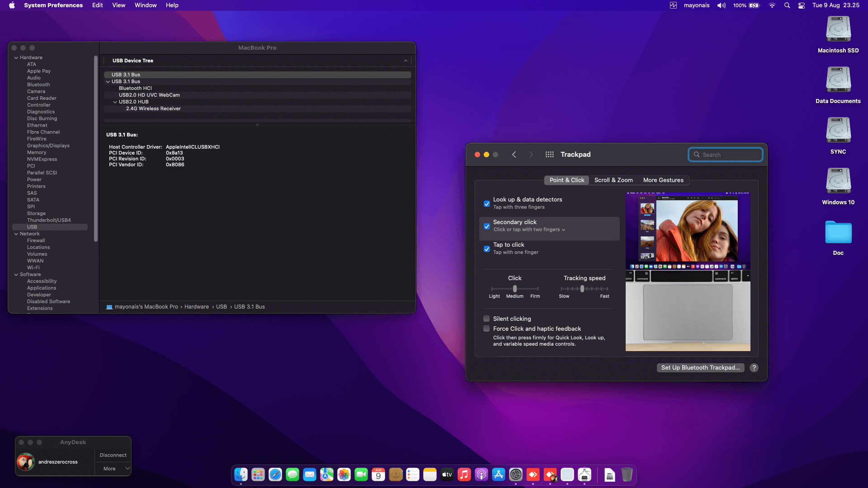Open the Trackpad help question mark

pyautogui.click(x=754, y=368)
